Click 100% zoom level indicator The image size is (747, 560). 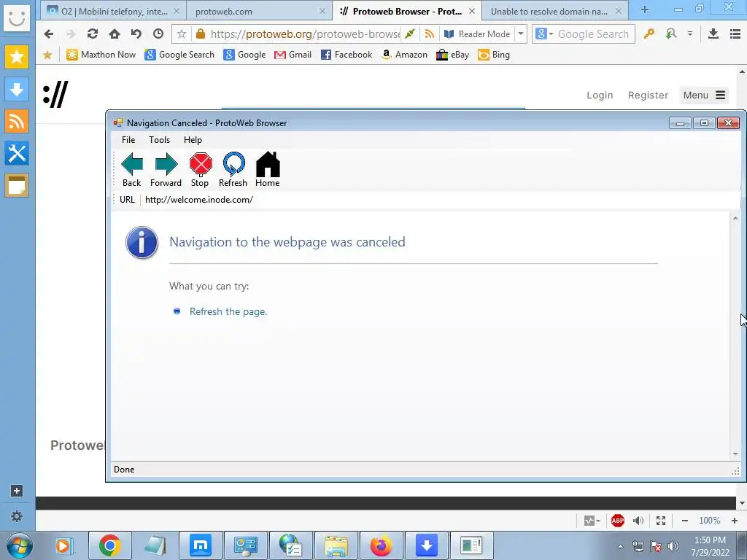(x=709, y=521)
